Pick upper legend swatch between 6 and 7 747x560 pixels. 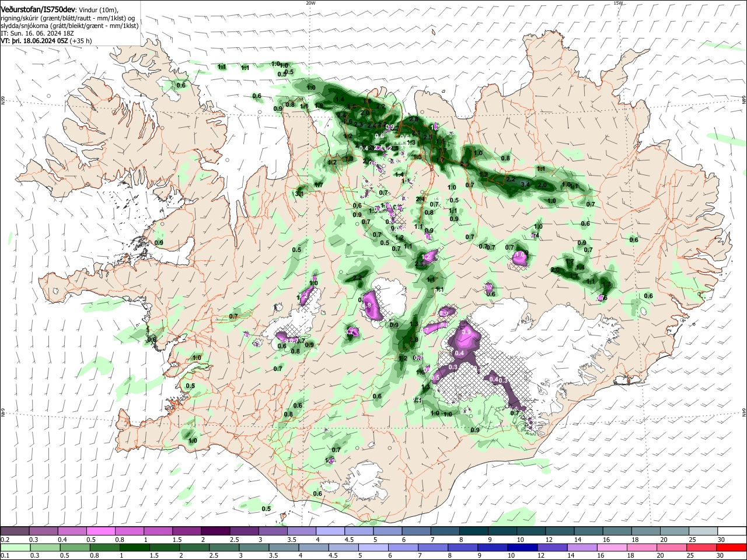tap(416, 531)
